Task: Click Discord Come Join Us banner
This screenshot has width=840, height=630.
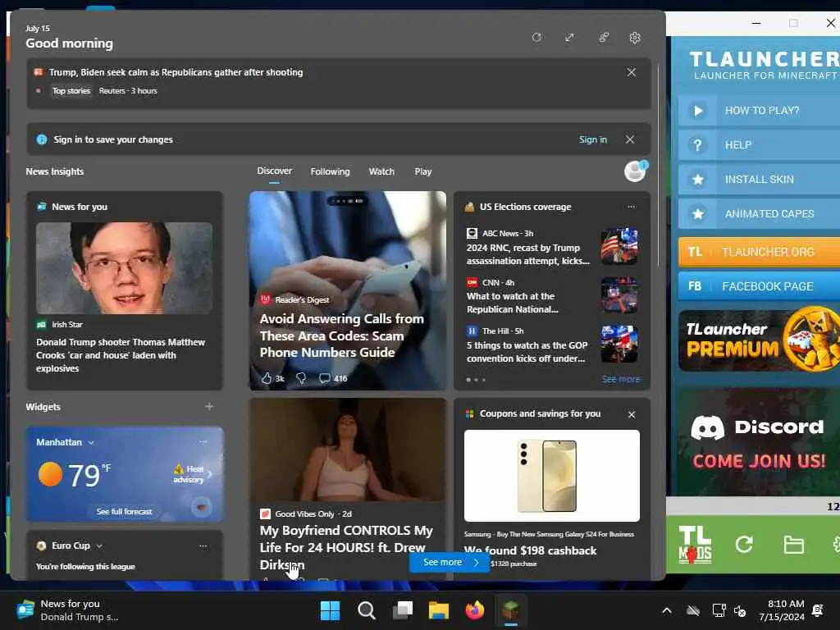Action: pyautogui.click(x=759, y=442)
